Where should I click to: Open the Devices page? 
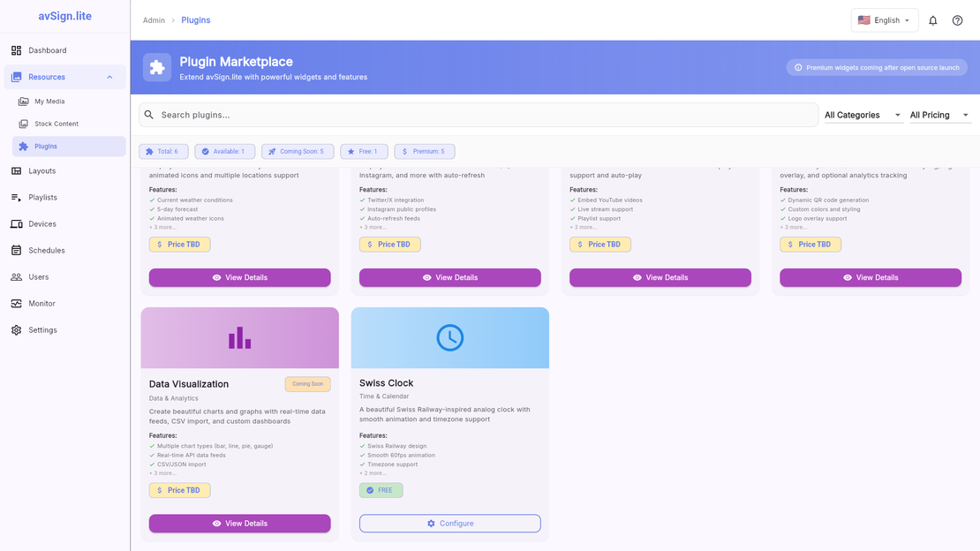click(x=65, y=224)
